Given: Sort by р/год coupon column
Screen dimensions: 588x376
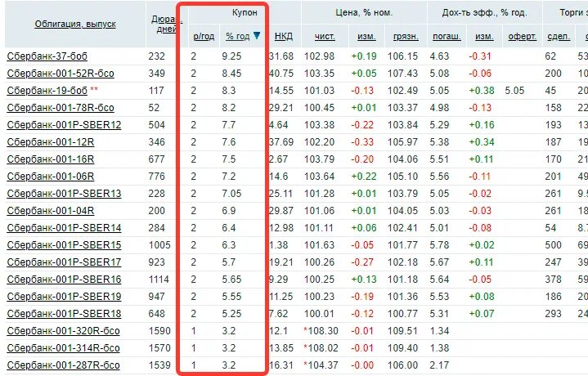Looking at the screenshot, I should [204, 36].
